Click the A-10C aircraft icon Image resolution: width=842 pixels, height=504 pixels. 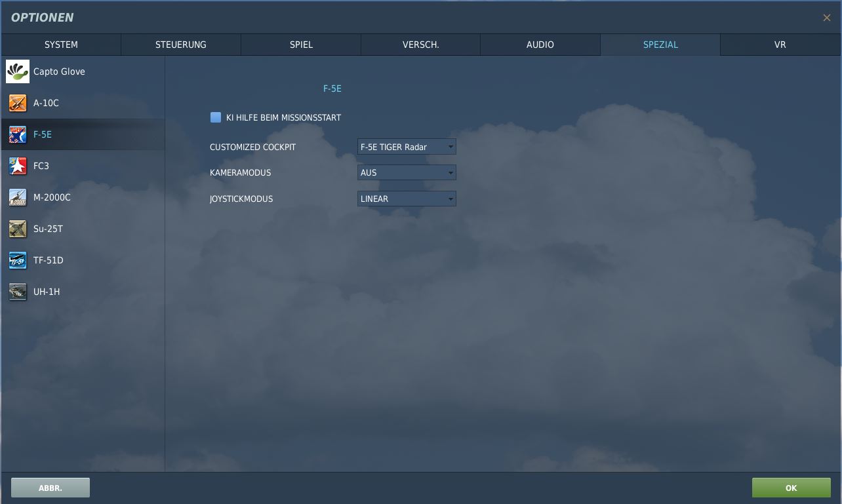coord(18,103)
